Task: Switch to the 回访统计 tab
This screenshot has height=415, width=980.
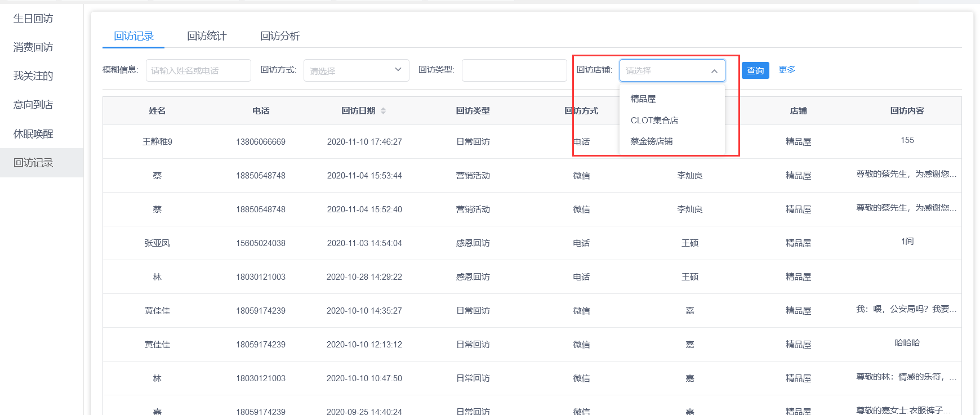Action: point(207,36)
